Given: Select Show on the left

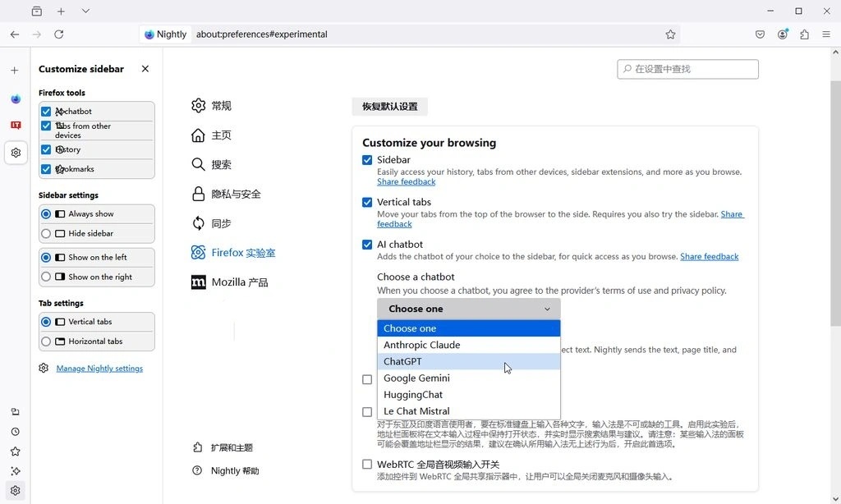Looking at the screenshot, I should 46,258.
